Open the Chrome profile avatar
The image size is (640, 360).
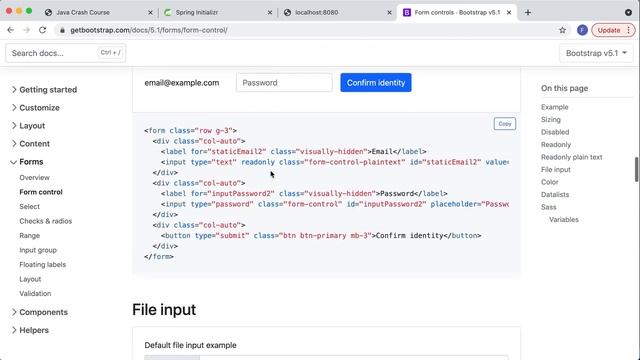click(x=582, y=30)
